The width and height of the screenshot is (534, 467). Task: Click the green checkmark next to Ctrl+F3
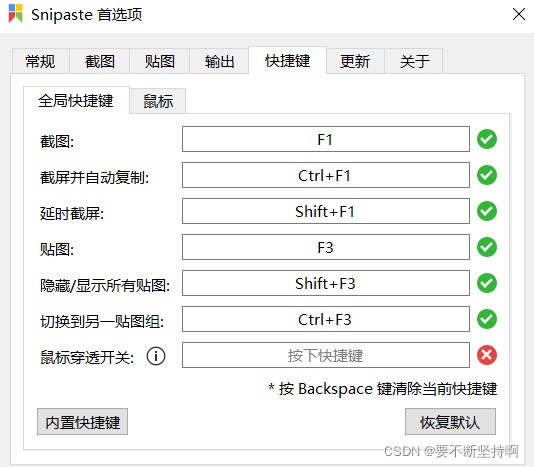[x=487, y=319]
